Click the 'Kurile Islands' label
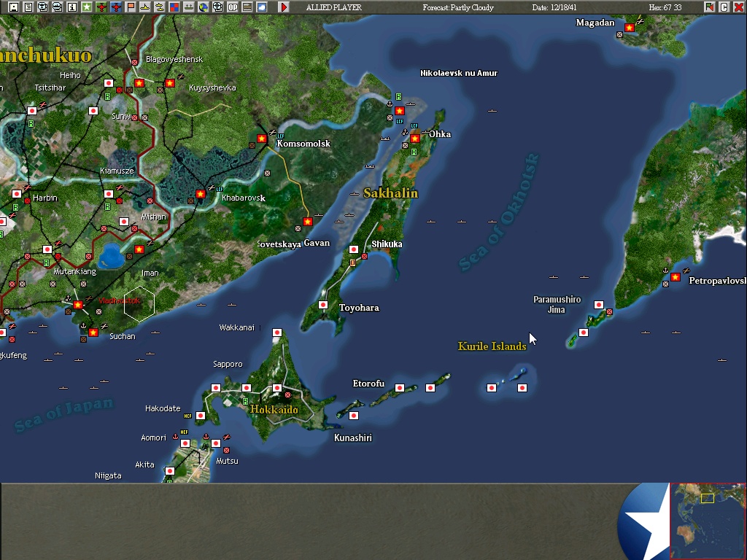Viewport: 747px width, 560px height. click(x=492, y=346)
